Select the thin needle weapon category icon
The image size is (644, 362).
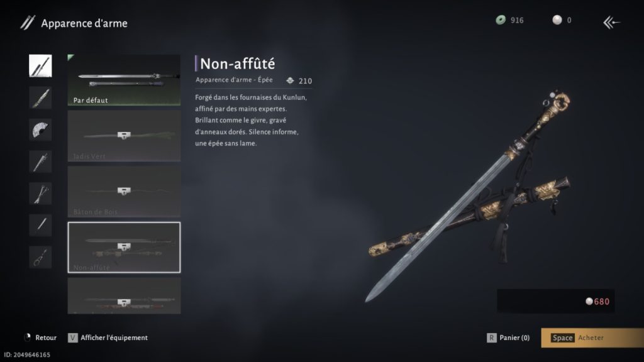pyautogui.click(x=40, y=225)
